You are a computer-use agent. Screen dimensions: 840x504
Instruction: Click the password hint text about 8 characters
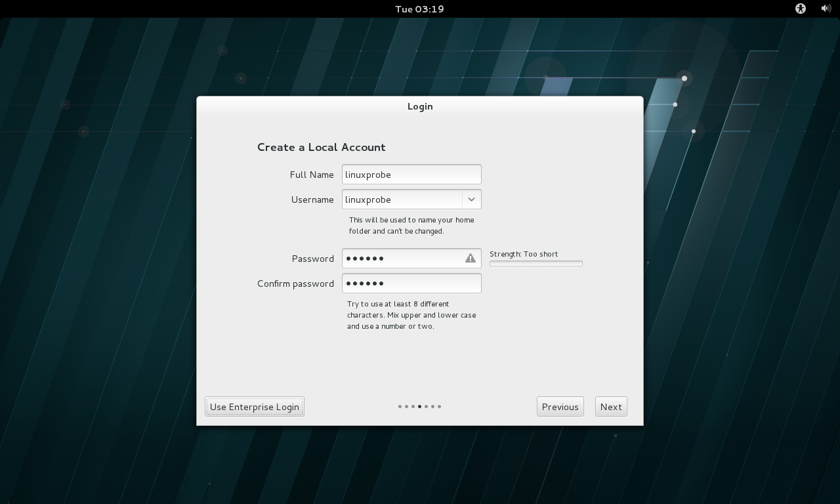pos(411,315)
